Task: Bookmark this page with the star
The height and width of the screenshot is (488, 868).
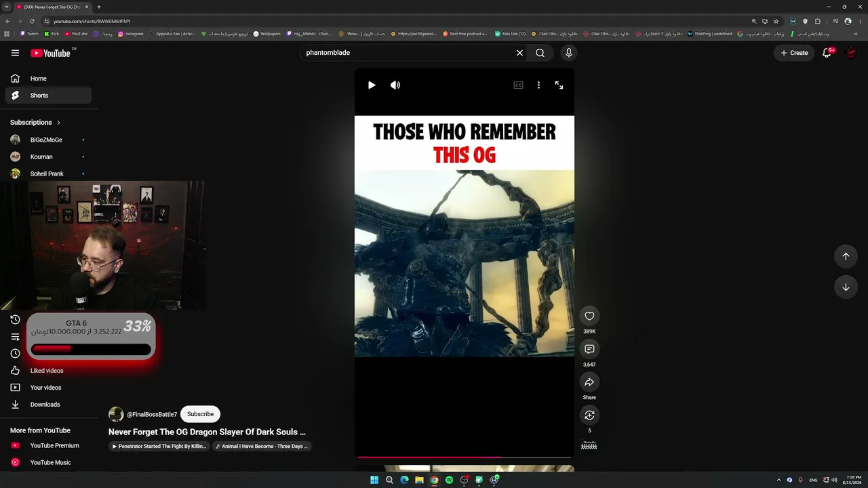Action: (x=776, y=21)
